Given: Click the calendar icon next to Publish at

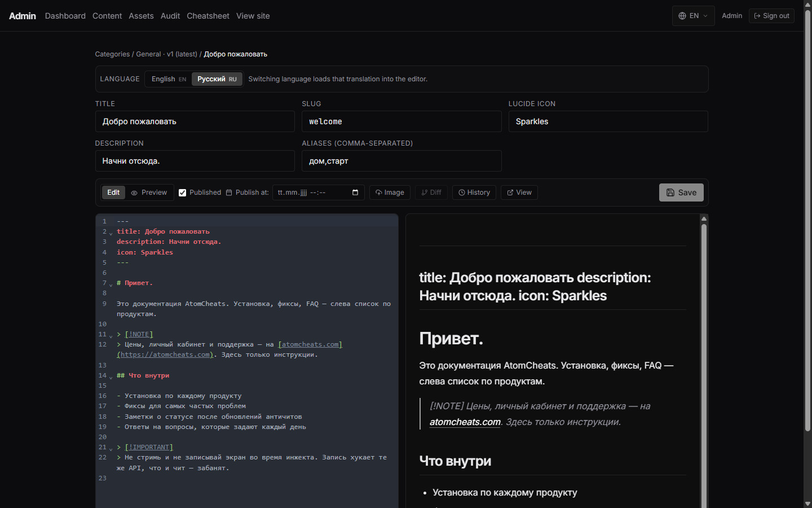Looking at the screenshot, I should click(229, 192).
